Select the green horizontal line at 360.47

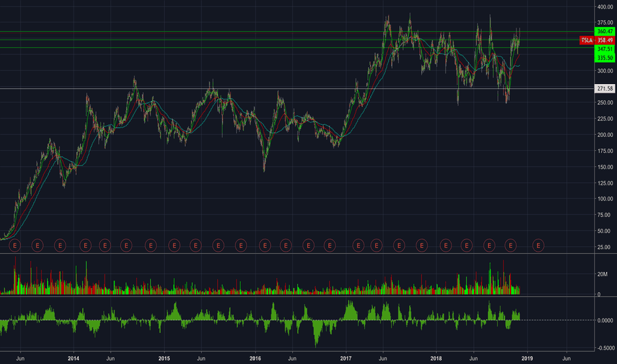[x=297, y=32]
